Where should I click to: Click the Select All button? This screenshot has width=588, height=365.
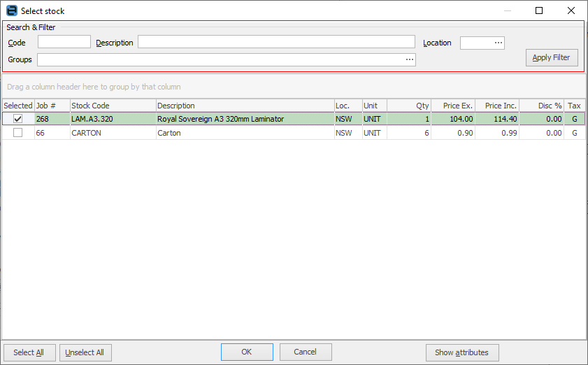[x=29, y=352]
